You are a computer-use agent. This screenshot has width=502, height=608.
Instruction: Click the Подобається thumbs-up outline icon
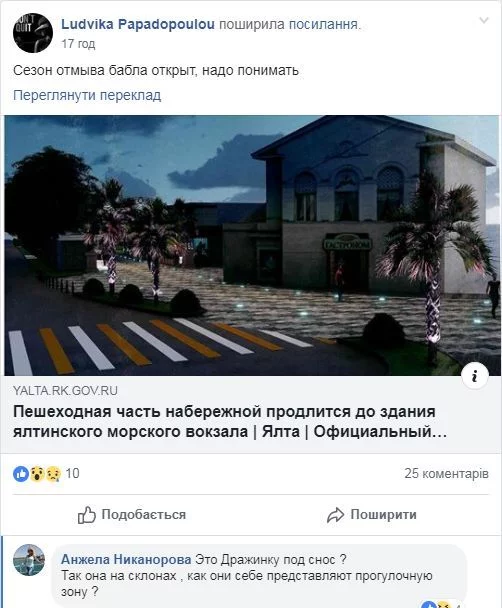click(86, 515)
